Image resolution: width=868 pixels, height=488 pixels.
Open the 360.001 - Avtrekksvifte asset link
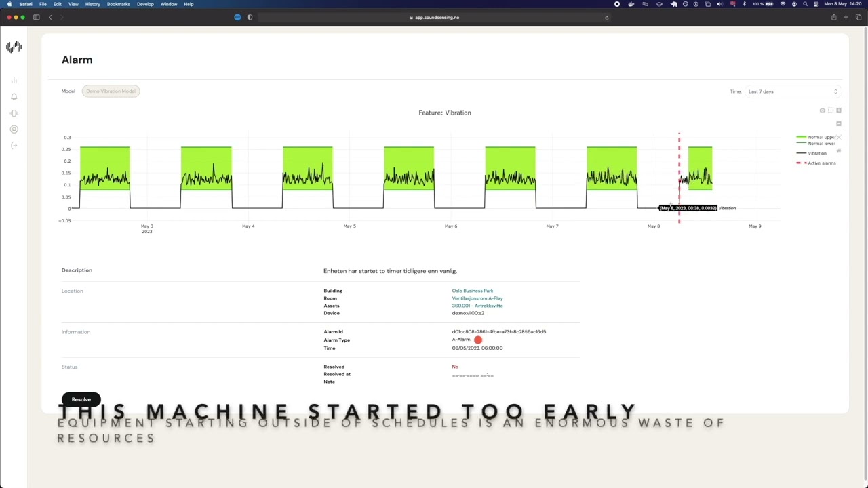tap(477, 306)
